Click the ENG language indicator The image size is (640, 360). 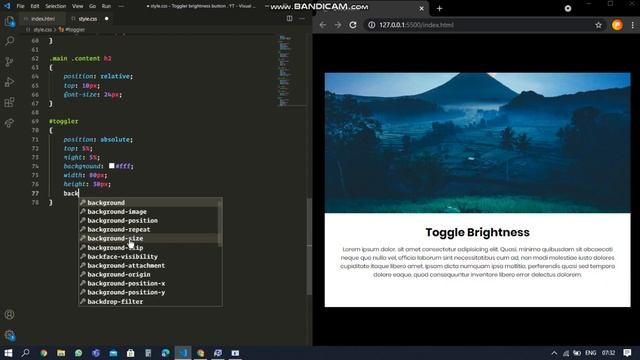click(591, 353)
